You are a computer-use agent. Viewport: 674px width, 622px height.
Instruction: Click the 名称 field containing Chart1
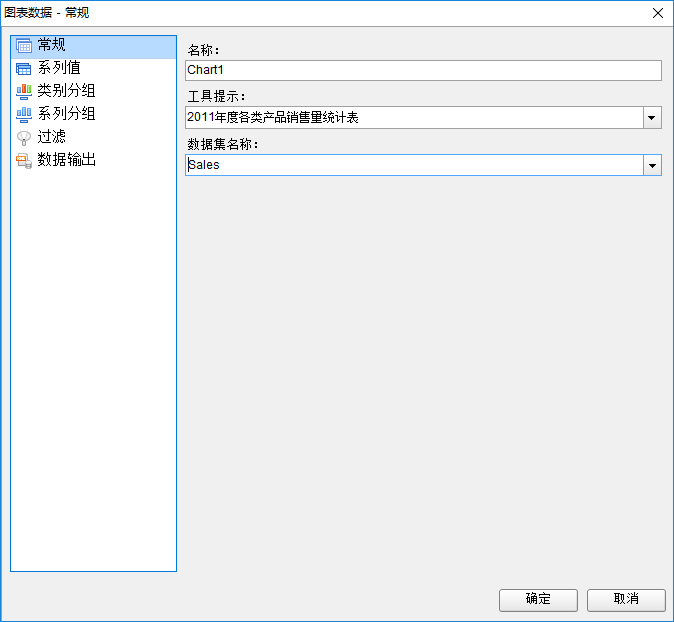(423, 70)
